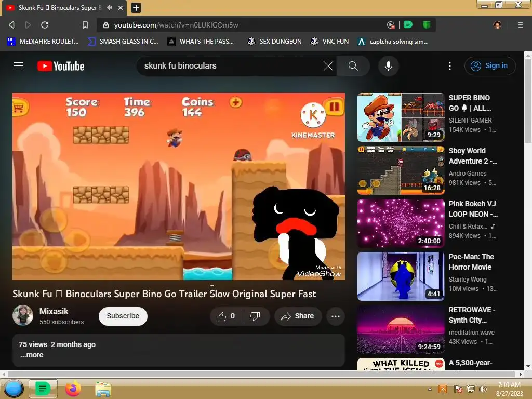Open the YouTube settings three-dot menu

coord(450,66)
